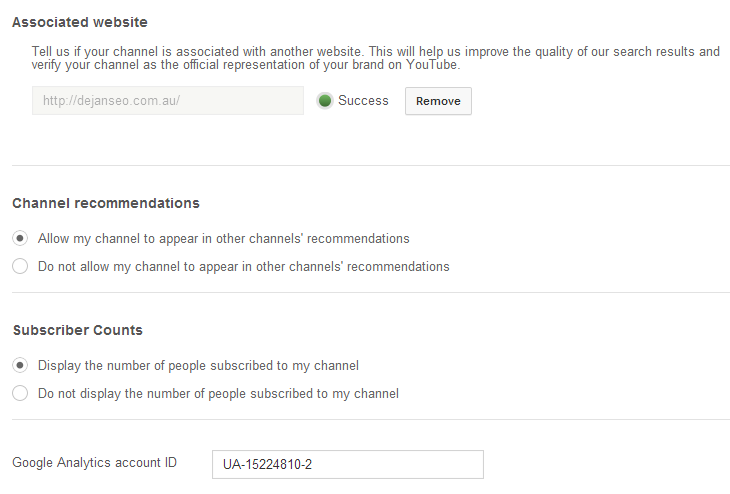
Task: Click the Associated website section heading
Action: [x=80, y=22]
